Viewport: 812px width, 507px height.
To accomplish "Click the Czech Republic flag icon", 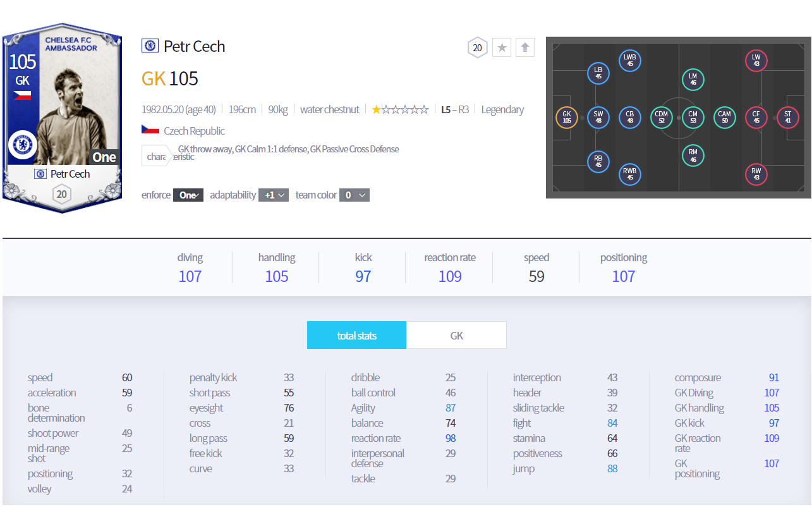I will [150, 130].
